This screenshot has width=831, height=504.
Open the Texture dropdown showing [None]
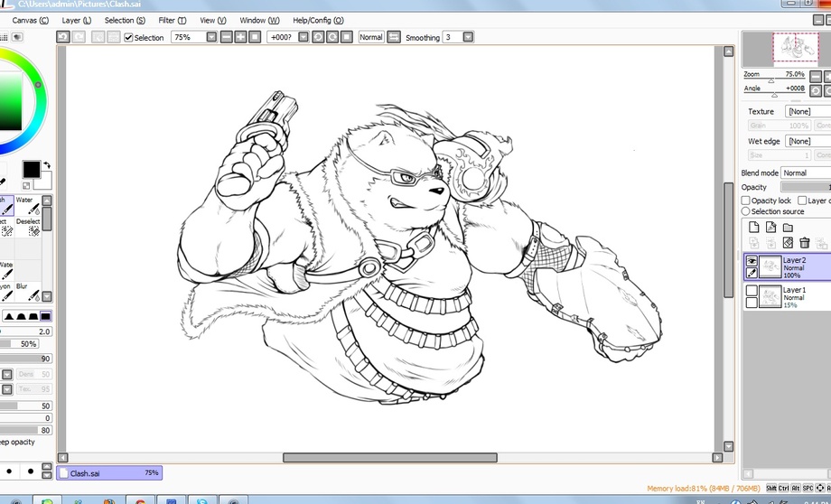(x=807, y=112)
